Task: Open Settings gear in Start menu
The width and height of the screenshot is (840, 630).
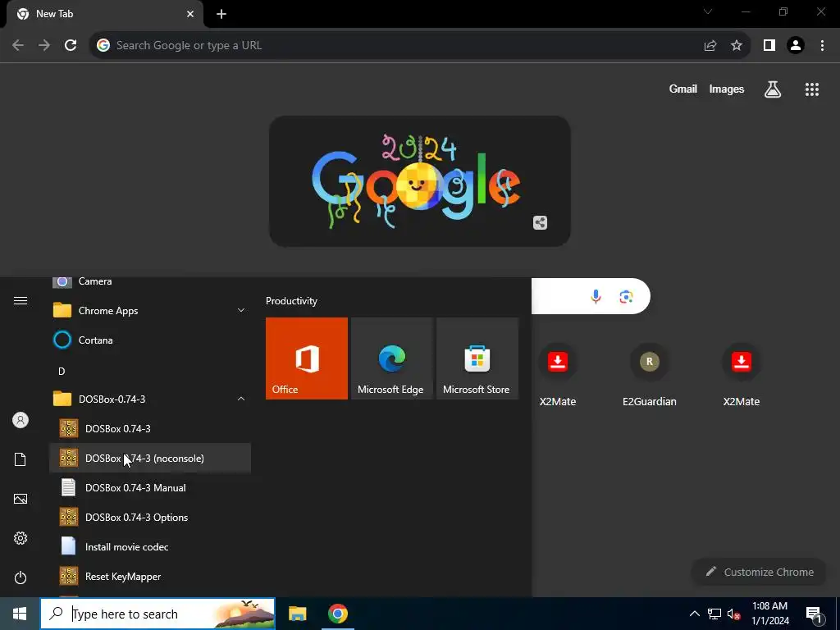Action: click(21, 538)
